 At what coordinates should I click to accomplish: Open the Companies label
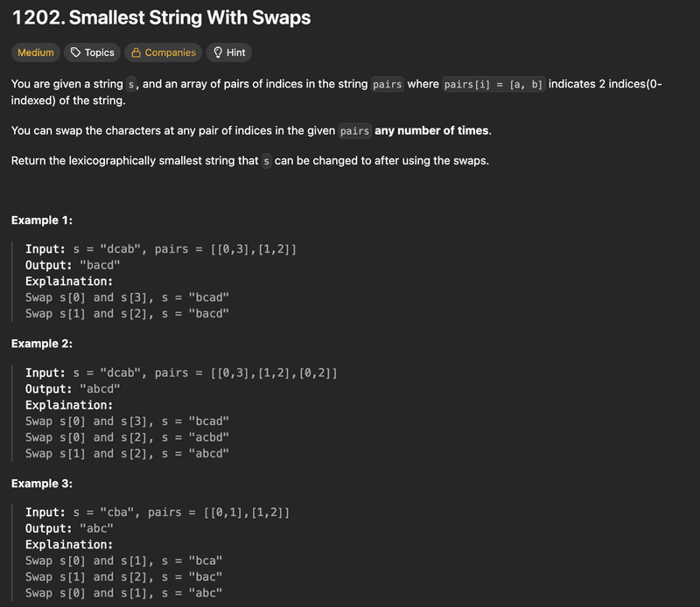(170, 52)
